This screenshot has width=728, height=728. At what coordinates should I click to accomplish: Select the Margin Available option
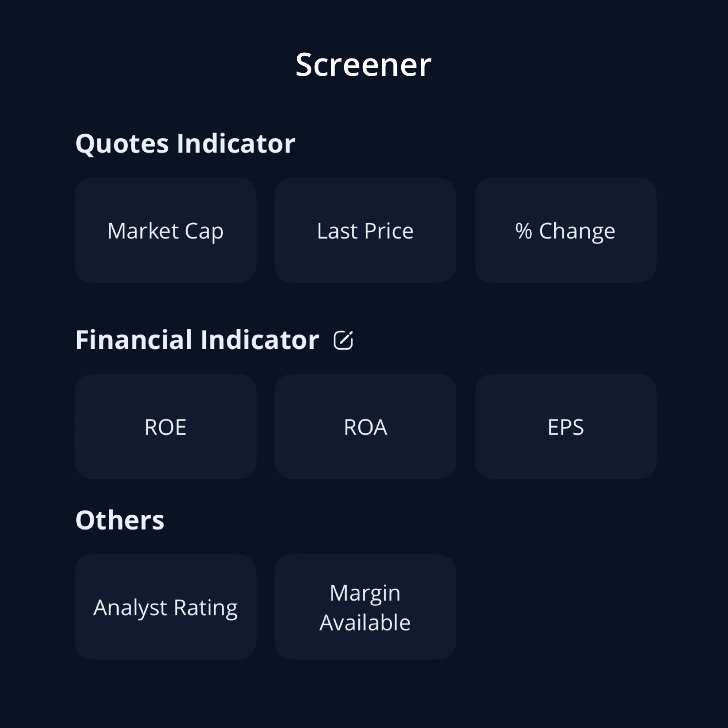(365, 607)
